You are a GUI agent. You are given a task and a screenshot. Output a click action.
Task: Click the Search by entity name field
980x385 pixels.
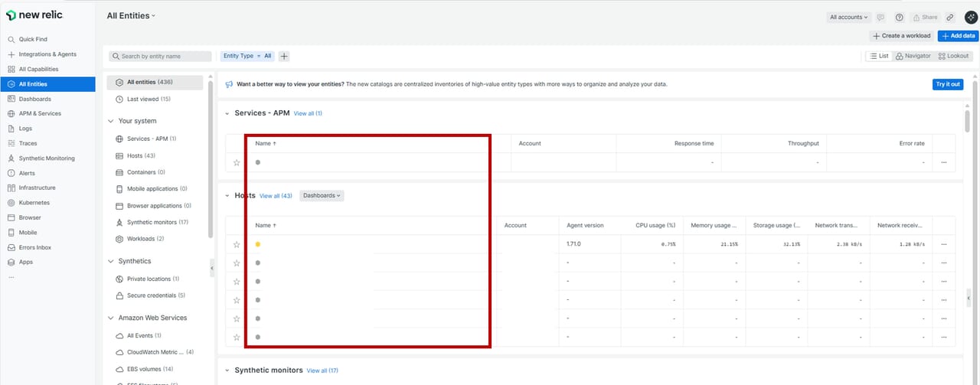click(x=161, y=56)
